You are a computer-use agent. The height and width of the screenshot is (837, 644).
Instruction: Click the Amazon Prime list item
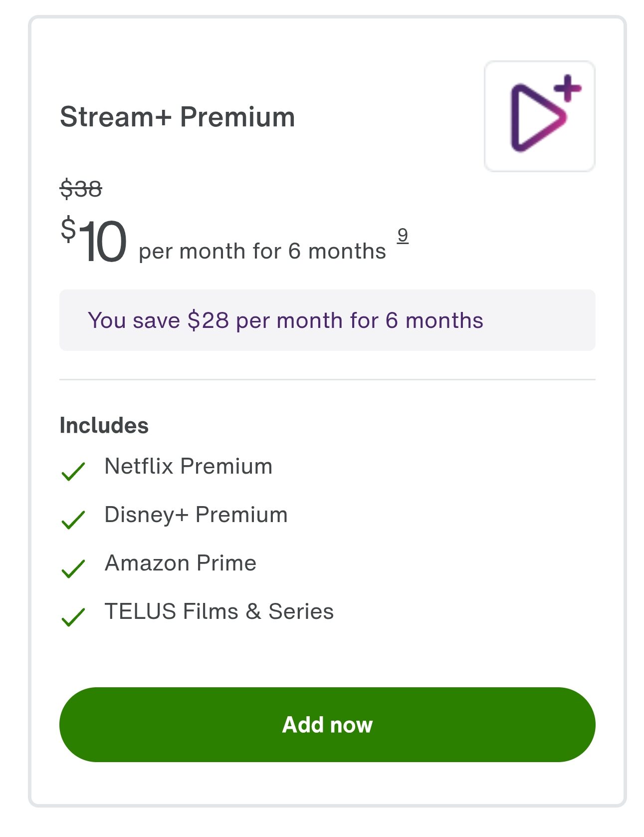click(181, 563)
